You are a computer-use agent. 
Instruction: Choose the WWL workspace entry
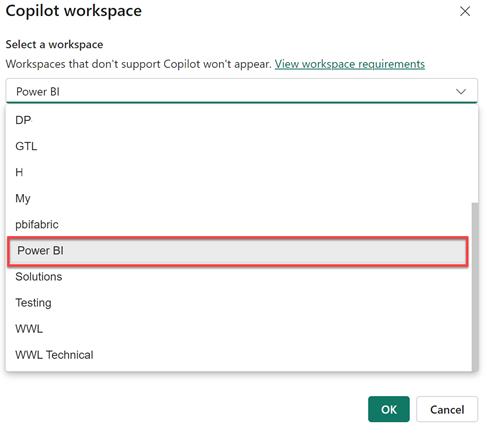[239, 329]
